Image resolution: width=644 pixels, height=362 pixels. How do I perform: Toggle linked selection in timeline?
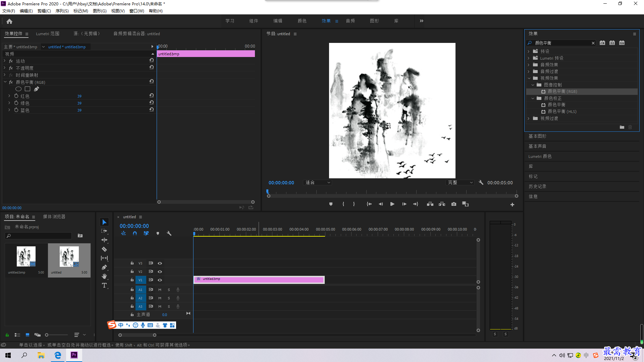(x=146, y=233)
